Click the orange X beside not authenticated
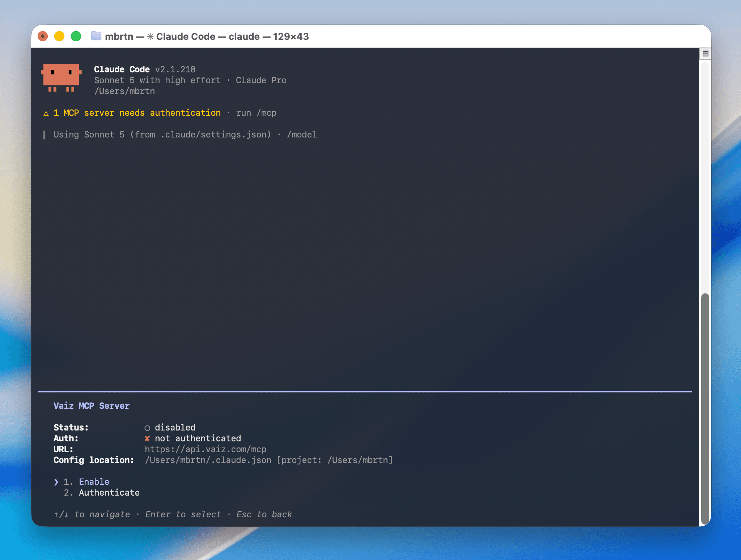The width and height of the screenshot is (741, 560). [147, 438]
